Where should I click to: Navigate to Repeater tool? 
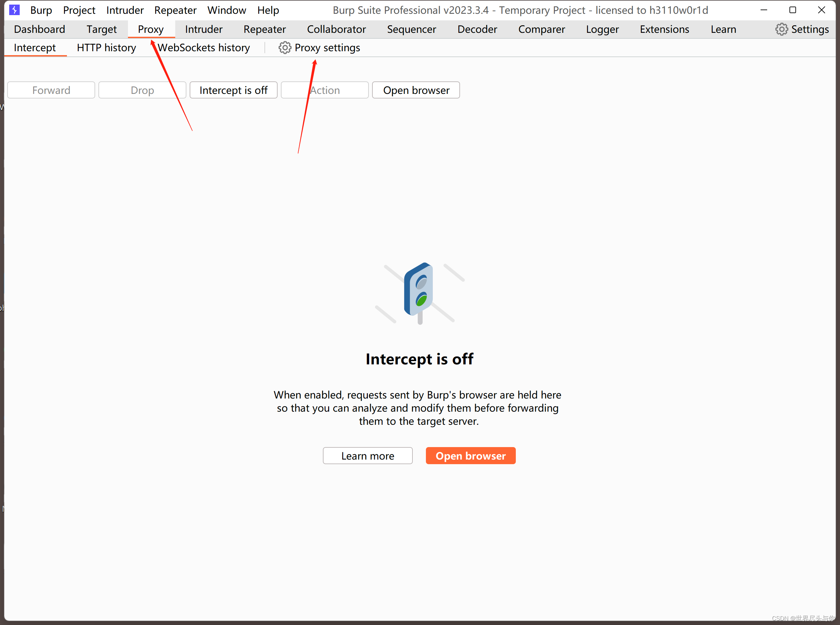[264, 29]
